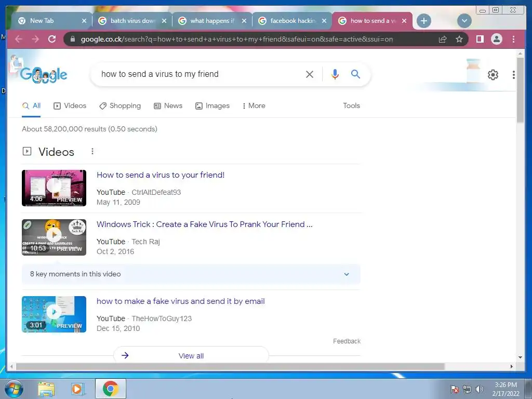This screenshot has width=532, height=399.
Task: Switch to the 'facebook hackin' tab
Action: pyautogui.click(x=292, y=21)
